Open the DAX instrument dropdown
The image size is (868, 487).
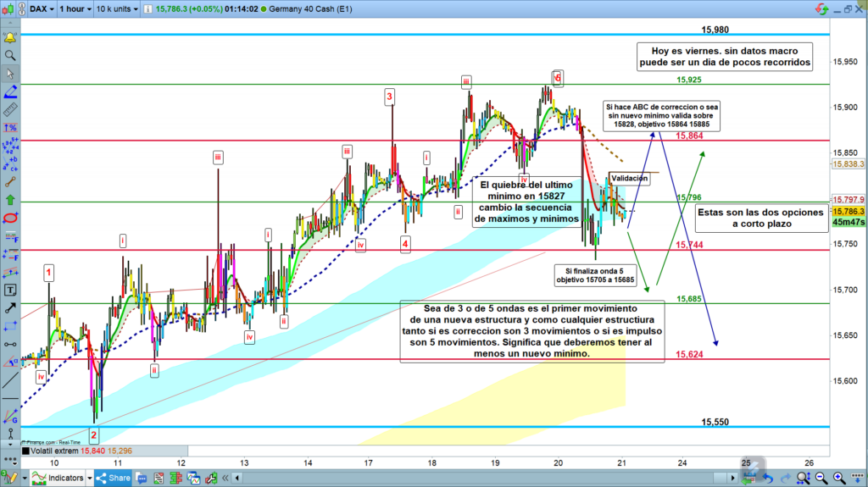[42, 8]
